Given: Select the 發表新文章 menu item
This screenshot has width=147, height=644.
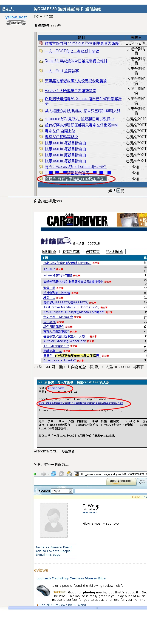Looking at the screenshot, I should (x=71, y=251).
